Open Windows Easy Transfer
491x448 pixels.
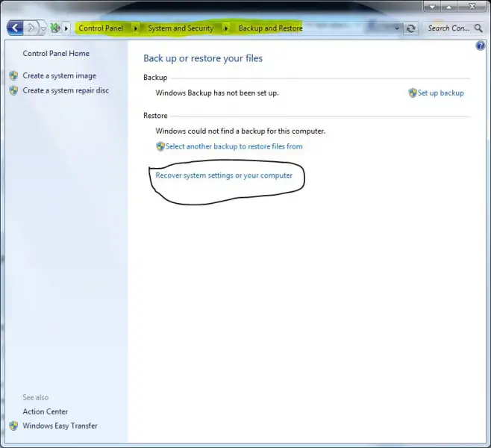tap(60, 426)
